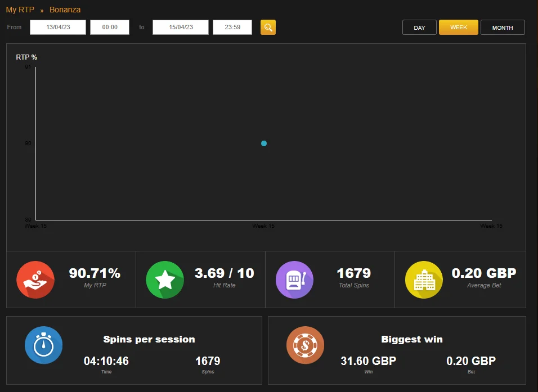Viewport: 538px width, 392px height.
Task: Click the My RTP caption under 90.71%
Action: click(95, 285)
